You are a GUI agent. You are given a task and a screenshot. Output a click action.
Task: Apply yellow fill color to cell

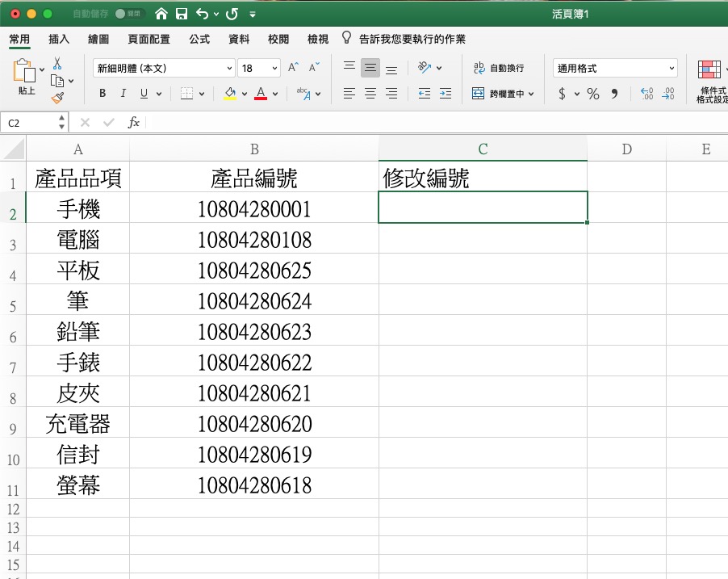pyautogui.click(x=230, y=94)
